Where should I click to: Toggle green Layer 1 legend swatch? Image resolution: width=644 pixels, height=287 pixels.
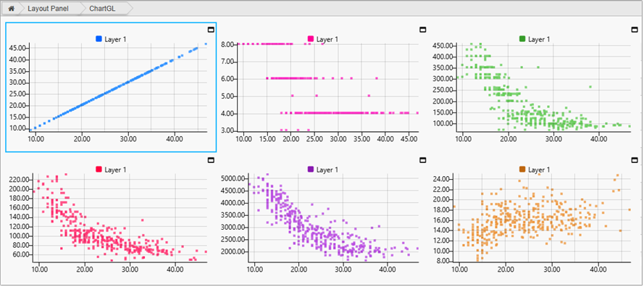point(522,39)
